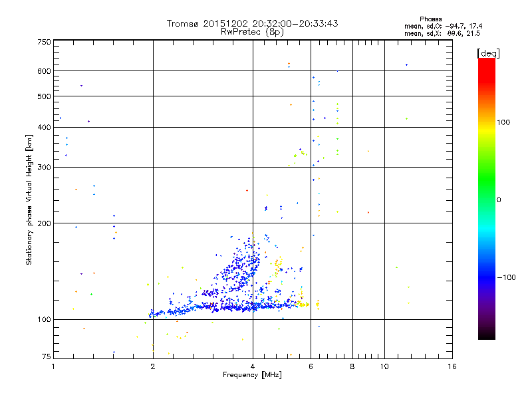Click the '16' x-axis tick label
The height and width of the screenshot is (399, 532).
click(x=452, y=366)
